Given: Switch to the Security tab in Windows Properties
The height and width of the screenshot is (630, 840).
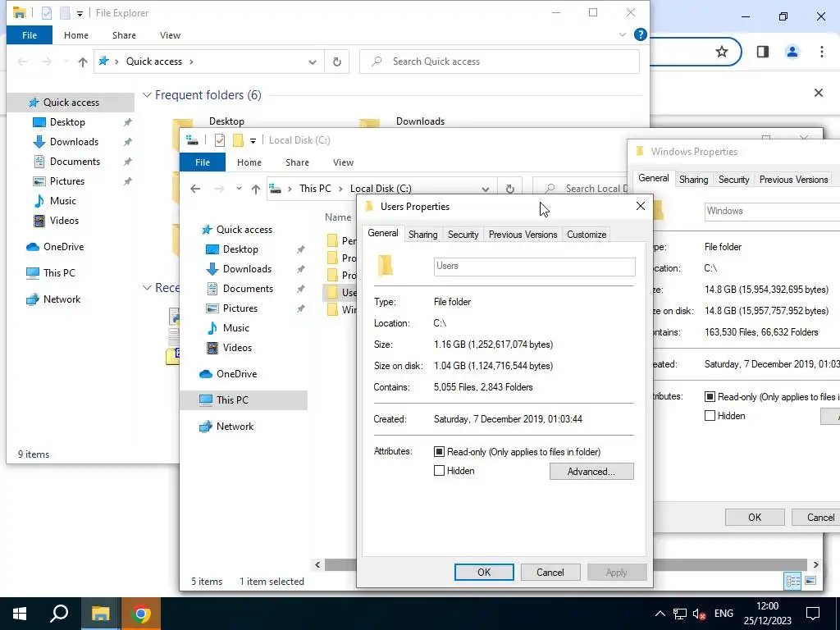Looking at the screenshot, I should [x=733, y=180].
